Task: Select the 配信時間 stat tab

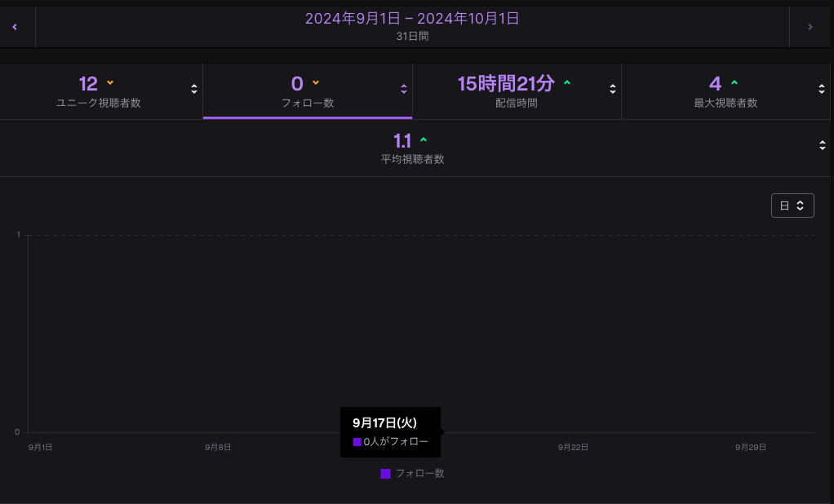Action: pos(516,91)
